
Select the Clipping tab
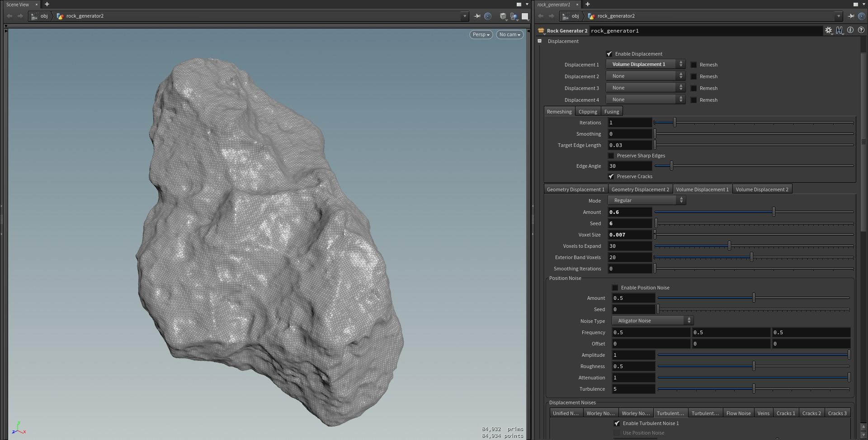point(588,111)
